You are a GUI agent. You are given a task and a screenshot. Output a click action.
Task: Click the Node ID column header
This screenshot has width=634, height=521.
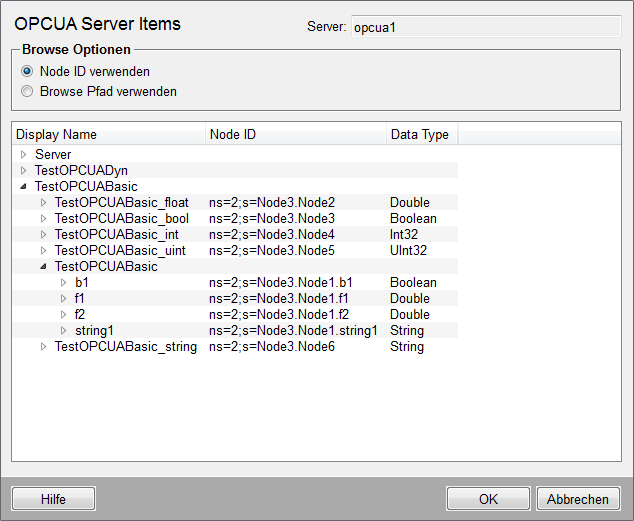292,134
